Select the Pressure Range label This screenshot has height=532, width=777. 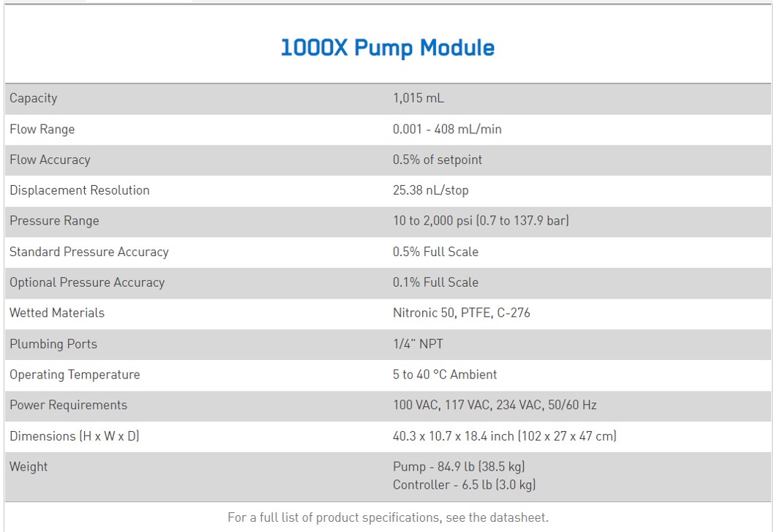coord(54,221)
